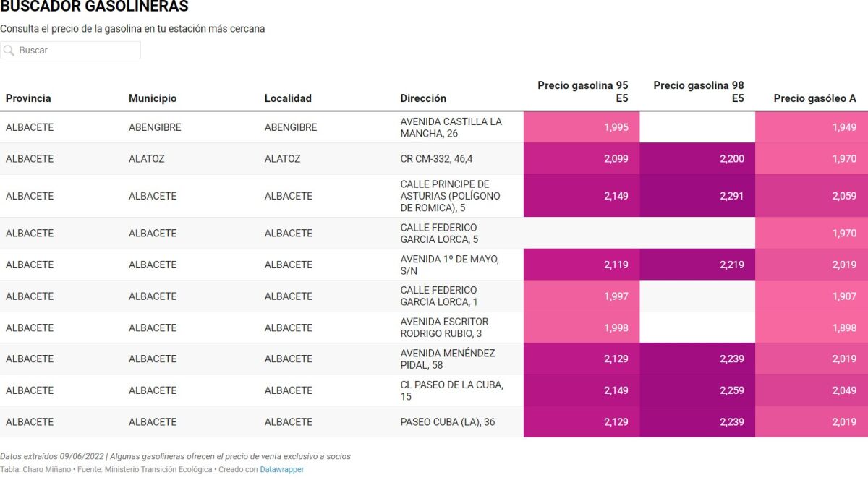Screen dimensions: 868x488
Task: Select address AVENIDA MENÉNDEZ PIDAL, 58
Action: pos(448,359)
